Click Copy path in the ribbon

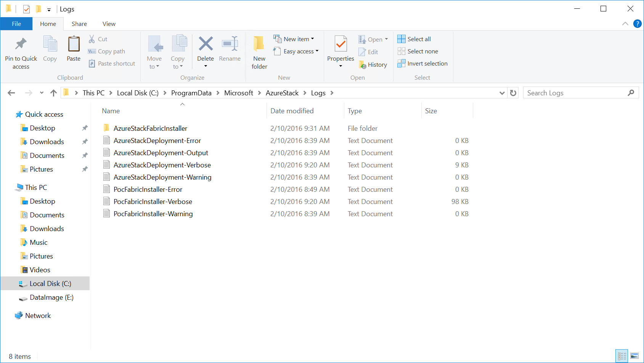(x=106, y=51)
